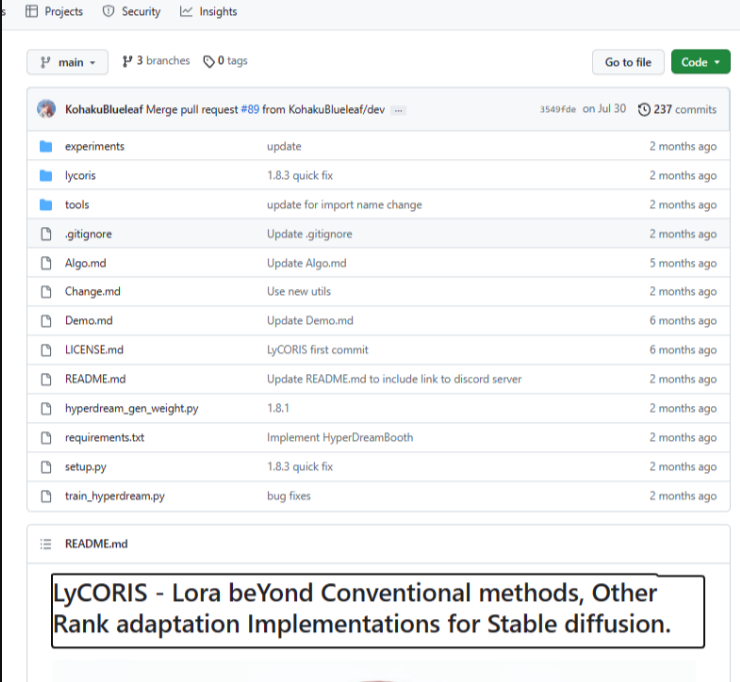Click the lycoris folder icon
The height and width of the screenshot is (682, 740).
[x=46, y=176]
